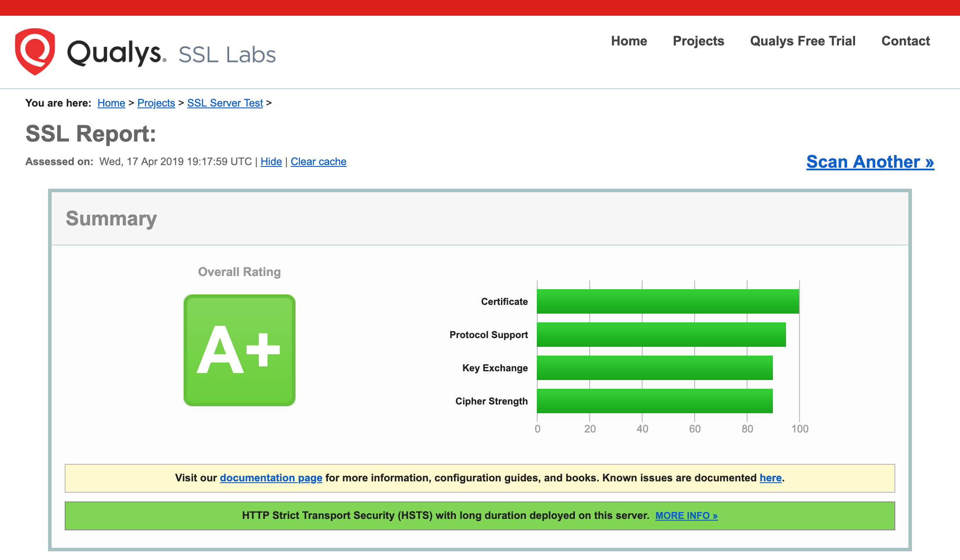Open MORE INFO about HSTS
The image size is (960, 560).
pyautogui.click(x=686, y=515)
